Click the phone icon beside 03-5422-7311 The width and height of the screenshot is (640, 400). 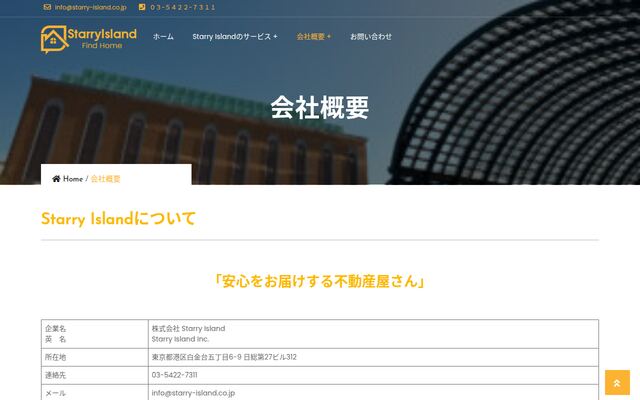[142, 7]
